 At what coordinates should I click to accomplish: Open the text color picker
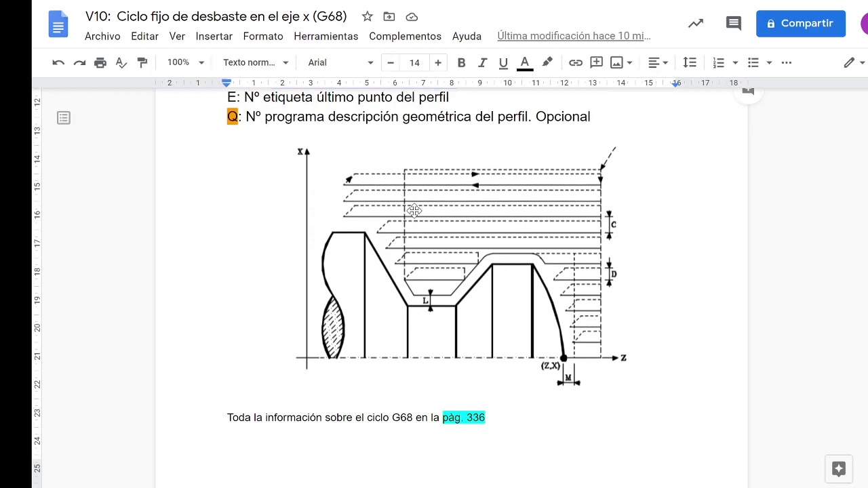(x=524, y=62)
